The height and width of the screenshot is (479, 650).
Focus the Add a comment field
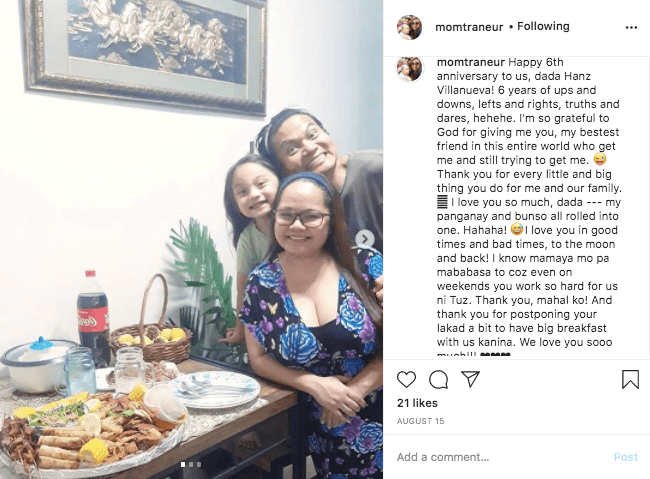[502, 457]
